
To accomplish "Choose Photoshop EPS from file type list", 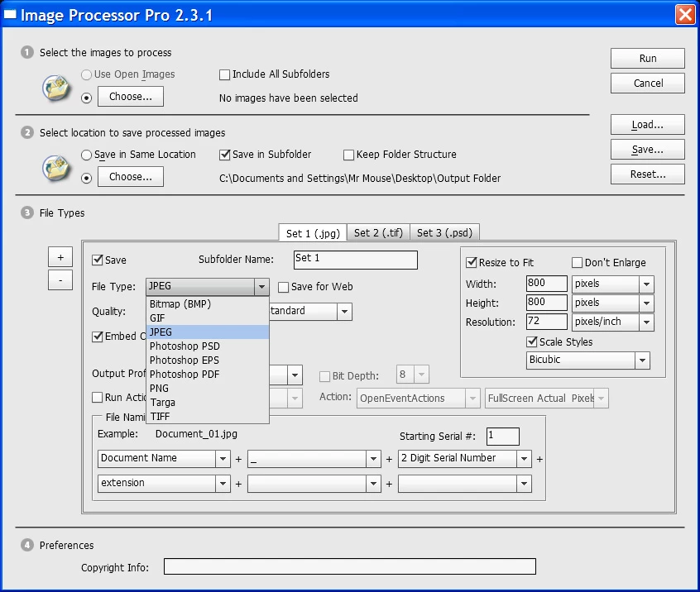I will click(x=208, y=360).
